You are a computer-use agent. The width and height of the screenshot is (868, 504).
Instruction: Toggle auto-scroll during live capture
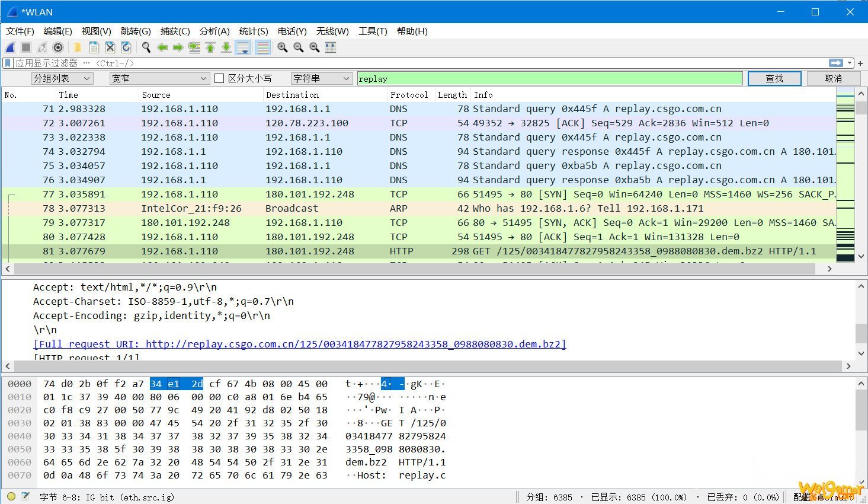(x=243, y=47)
